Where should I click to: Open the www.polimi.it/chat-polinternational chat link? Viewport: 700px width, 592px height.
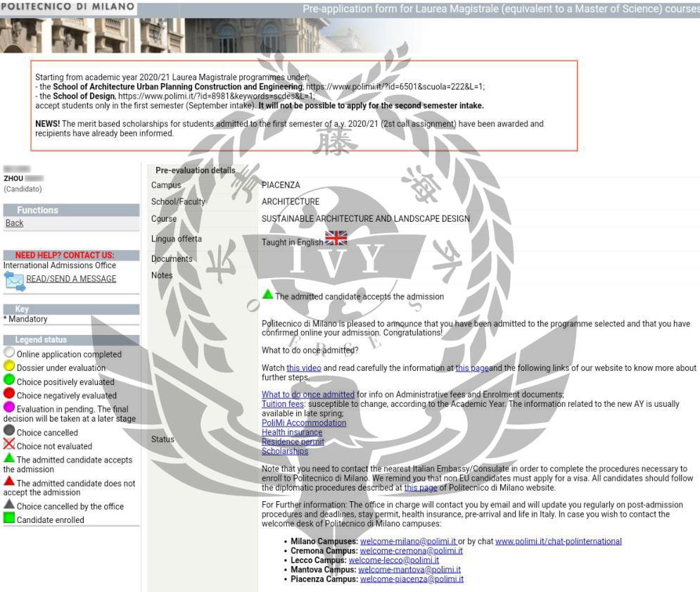[x=559, y=541]
